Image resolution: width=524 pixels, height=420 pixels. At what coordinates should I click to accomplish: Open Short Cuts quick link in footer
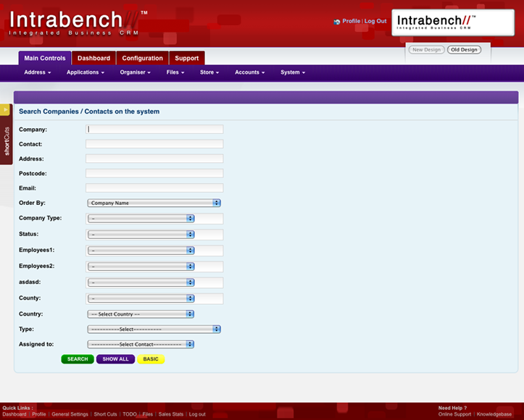[105, 414]
